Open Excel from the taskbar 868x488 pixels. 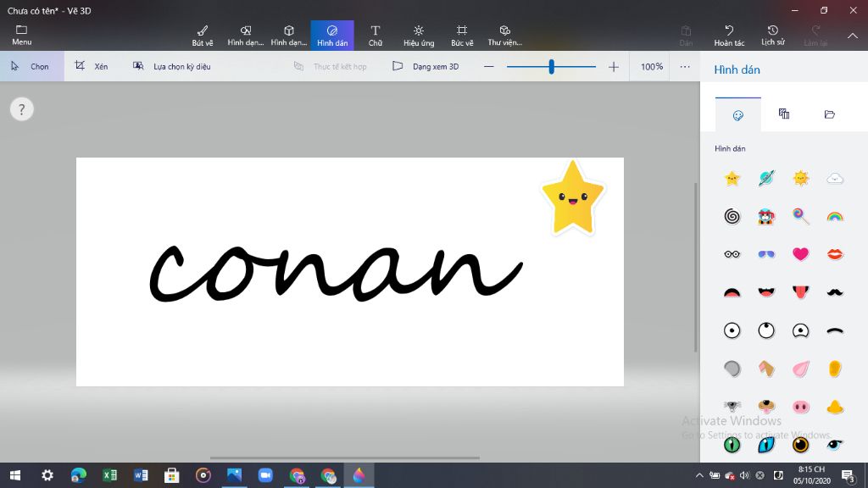pos(109,475)
